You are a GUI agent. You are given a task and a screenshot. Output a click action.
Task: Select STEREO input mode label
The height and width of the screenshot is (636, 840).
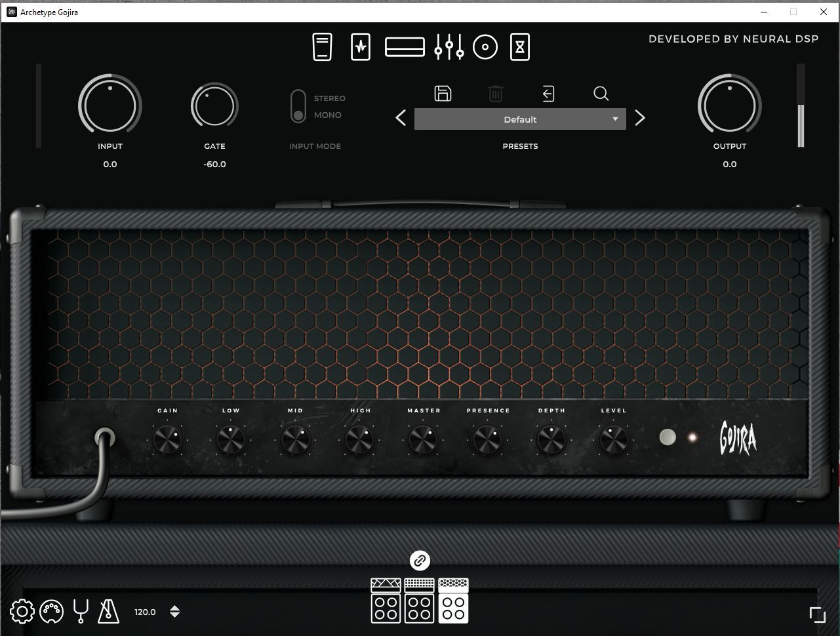coord(329,98)
